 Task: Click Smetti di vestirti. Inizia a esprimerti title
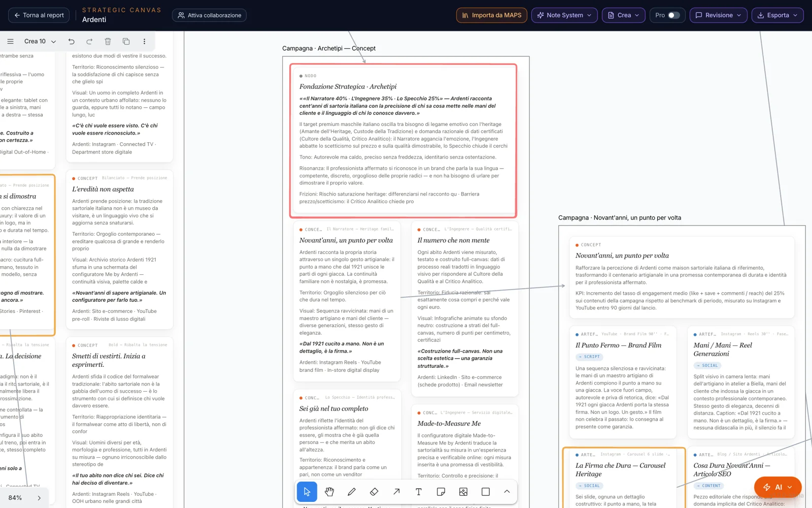(x=109, y=360)
